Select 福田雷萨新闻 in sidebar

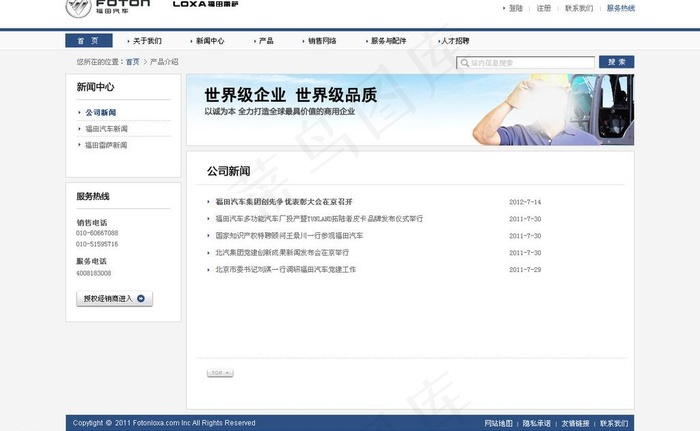(x=106, y=145)
